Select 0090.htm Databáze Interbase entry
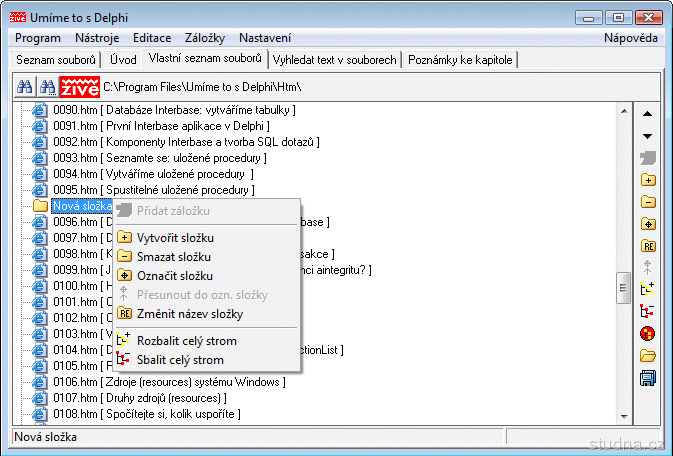 click(174, 110)
